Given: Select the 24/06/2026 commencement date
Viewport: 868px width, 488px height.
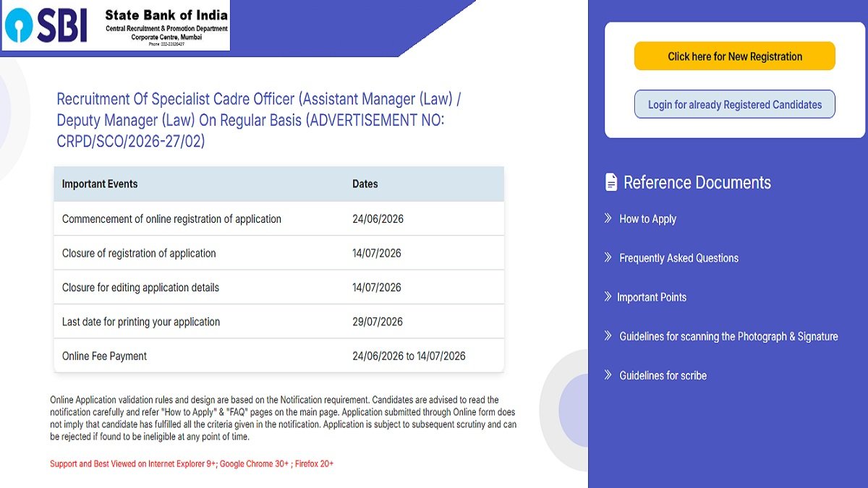Looking at the screenshot, I should (378, 219).
